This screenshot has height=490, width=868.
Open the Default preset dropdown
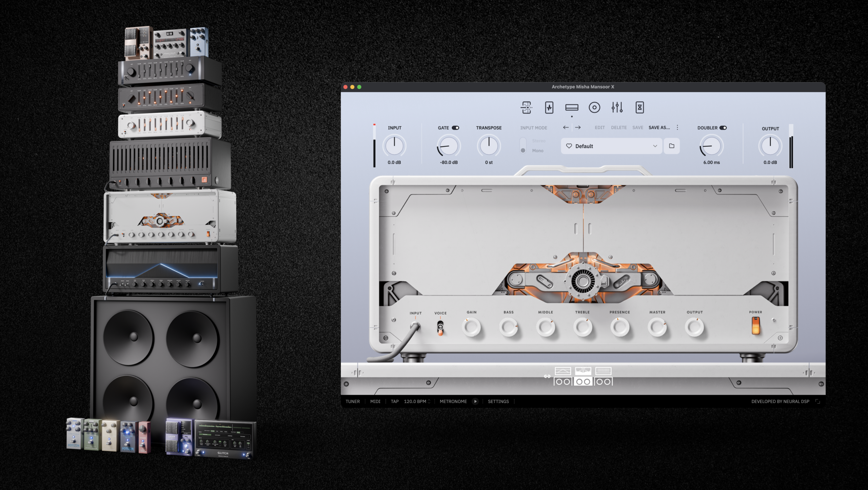(611, 146)
